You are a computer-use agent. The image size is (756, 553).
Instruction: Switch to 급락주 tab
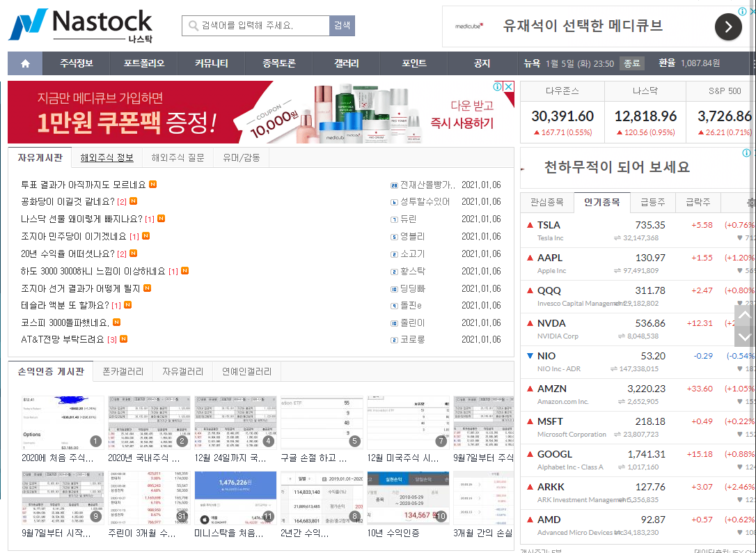click(698, 202)
